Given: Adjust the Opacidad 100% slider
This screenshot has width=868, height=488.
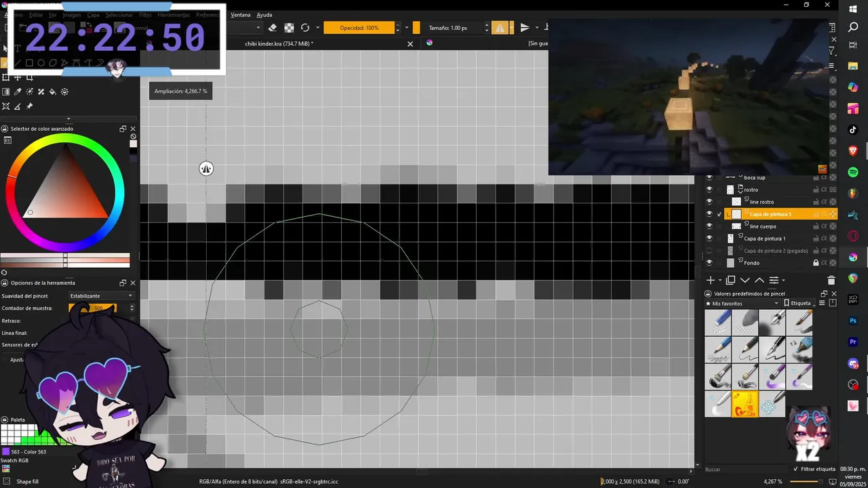Looking at the screenshot, I should point(359,28).
